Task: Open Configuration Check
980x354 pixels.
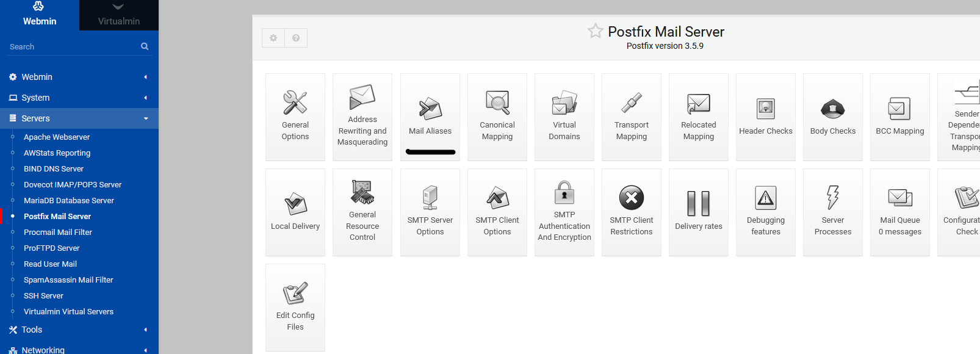Action: pyautogui.click(x=959, y=212)
